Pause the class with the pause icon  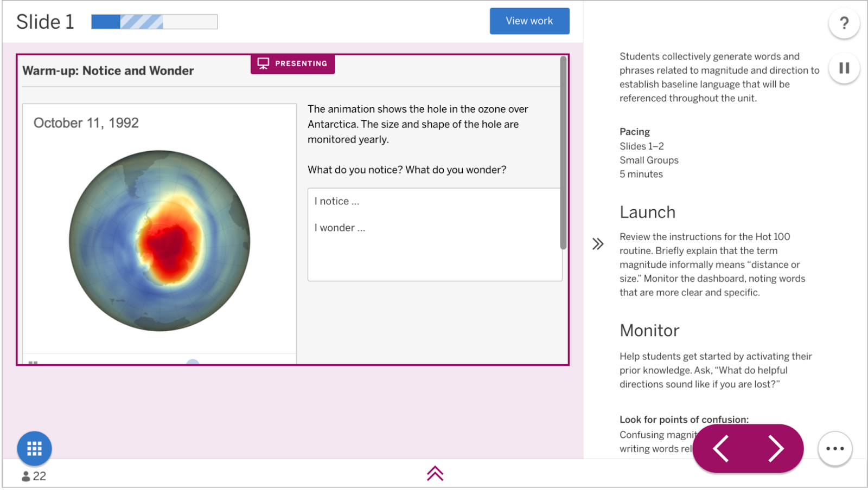pyautogui.click(x=844, y=68)
